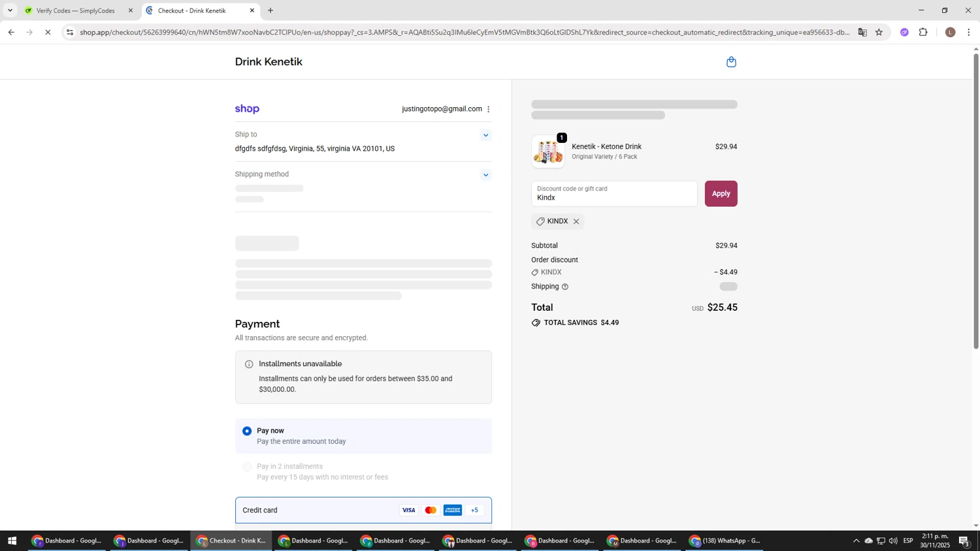This screenshot has height=551, width=980.
Task: Click the Total $25.45 amount
Action: [x=722, y=307]
